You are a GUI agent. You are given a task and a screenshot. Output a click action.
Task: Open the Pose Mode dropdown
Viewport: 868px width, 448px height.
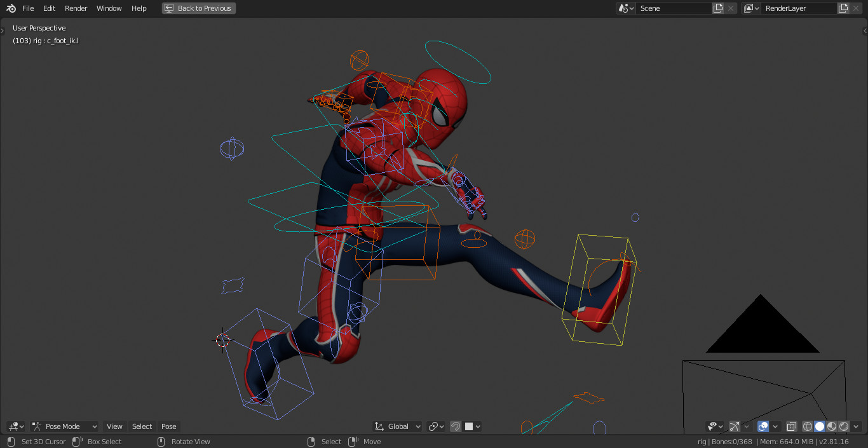point(64,426)
